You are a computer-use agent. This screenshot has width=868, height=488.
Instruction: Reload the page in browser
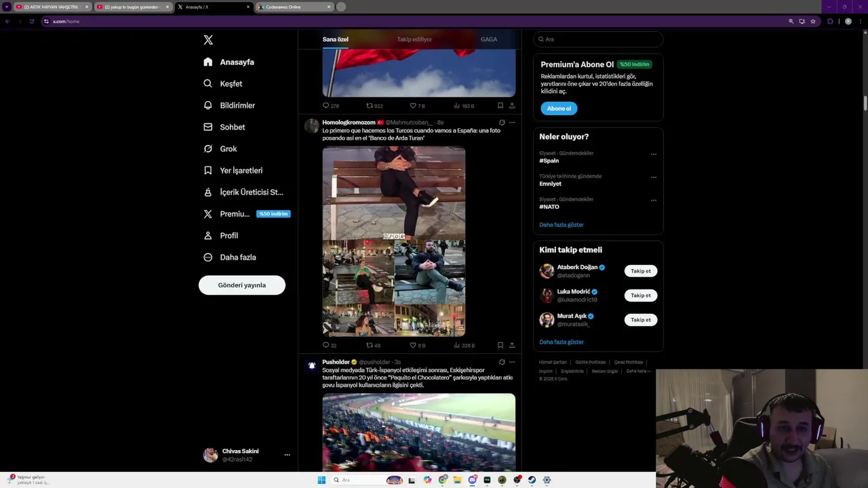tap(31, 21)
